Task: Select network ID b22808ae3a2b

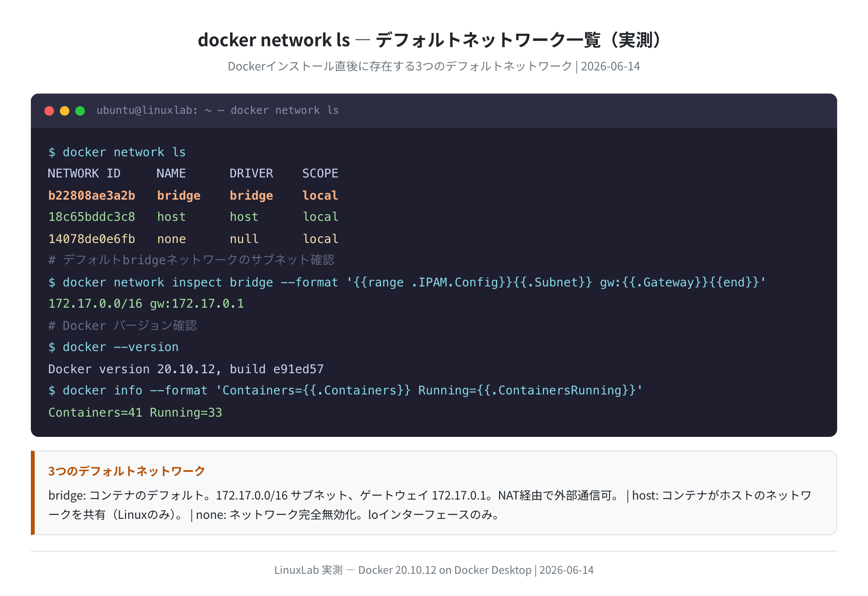Action: (92, 196)
